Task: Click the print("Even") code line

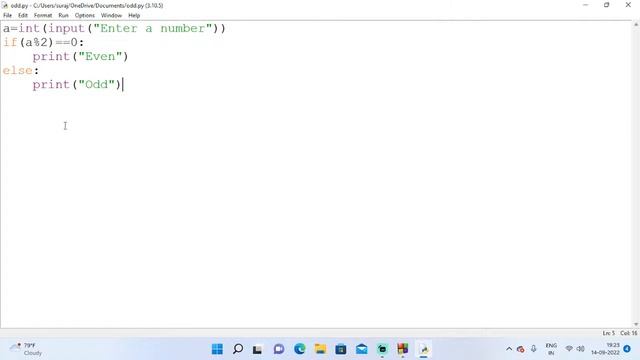Action: (x=80, y=56)
